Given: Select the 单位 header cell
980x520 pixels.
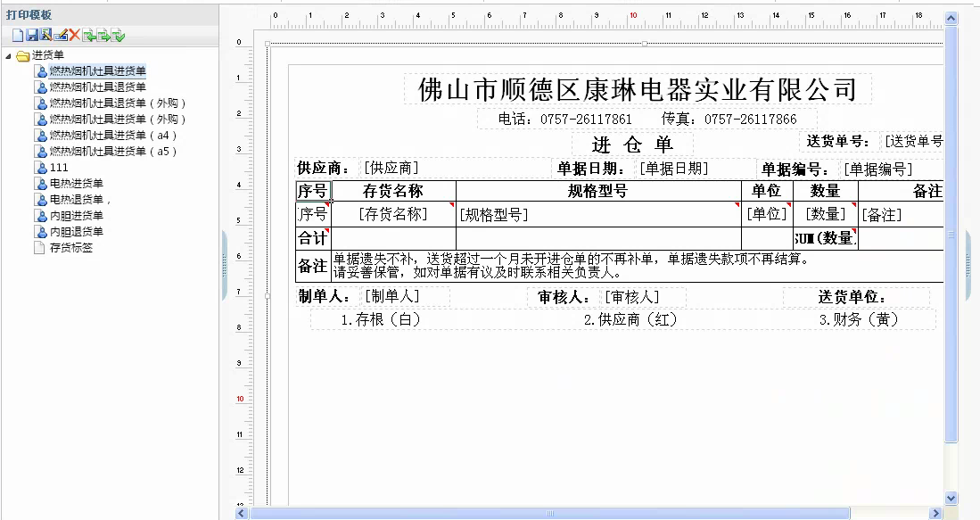Looking at the screenshot, I should point(767,191).
